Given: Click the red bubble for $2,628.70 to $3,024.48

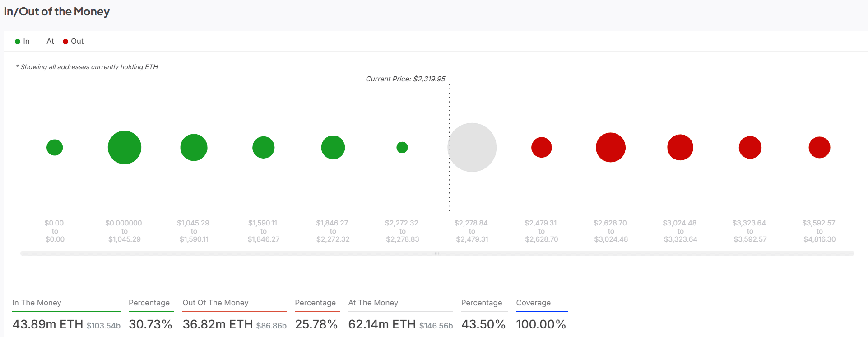Looking at the screenshot, I should [611, 147].
